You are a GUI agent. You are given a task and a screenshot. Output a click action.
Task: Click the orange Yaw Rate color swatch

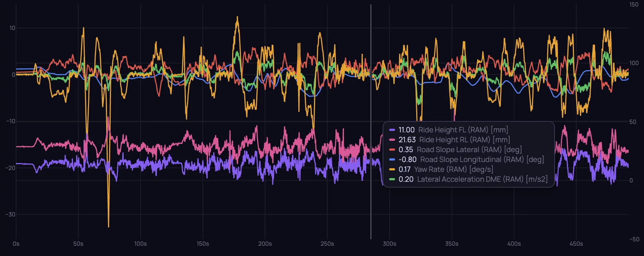click(392, 169)
